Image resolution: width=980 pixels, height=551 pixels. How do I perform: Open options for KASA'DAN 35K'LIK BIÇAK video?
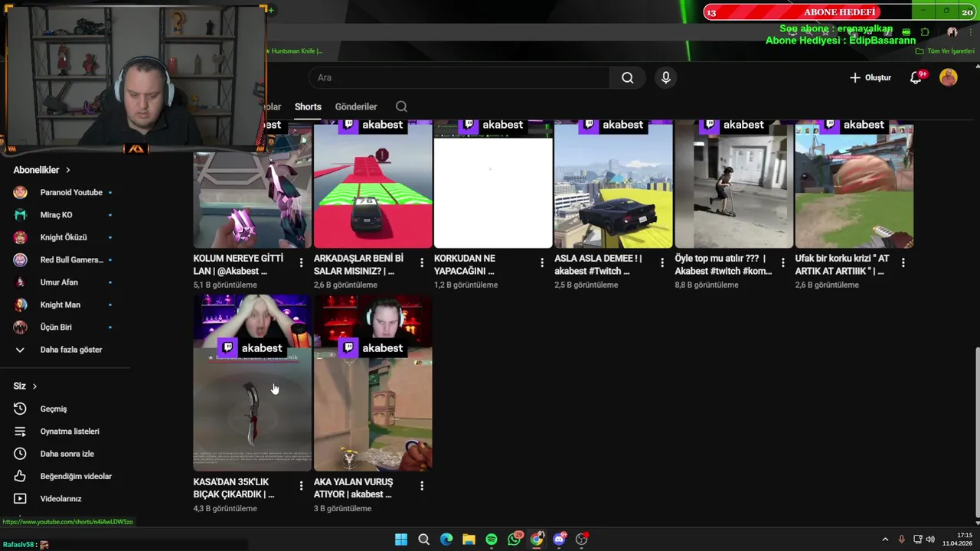click(x=301, y=486)
